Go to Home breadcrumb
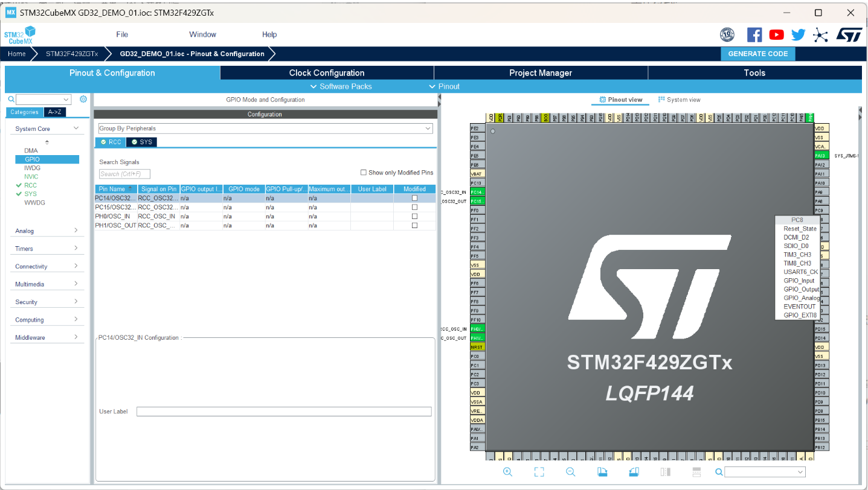868x490 pixels. tap(17, 54)
